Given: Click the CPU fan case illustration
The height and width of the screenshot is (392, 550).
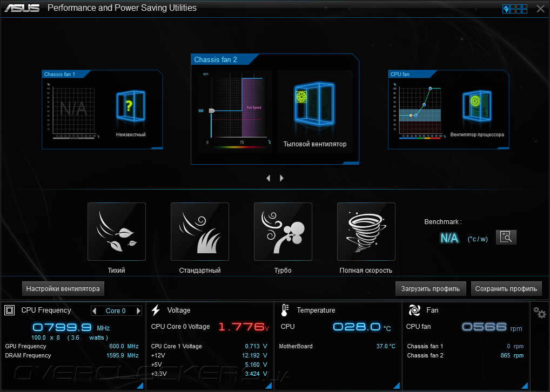Looking at the screenshot, I should pos(477,105).
